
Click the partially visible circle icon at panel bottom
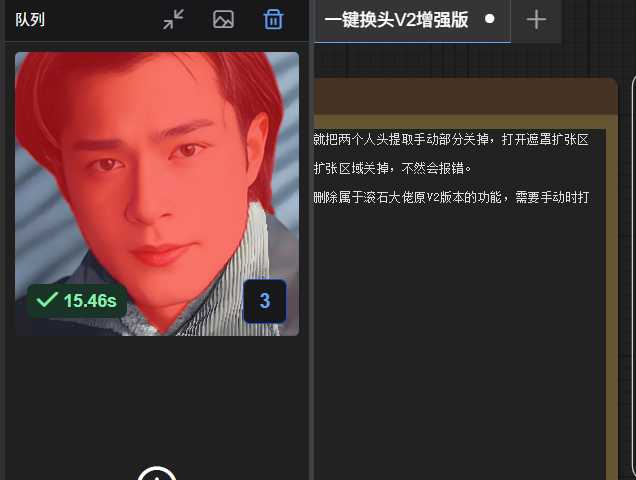click(x=156, y=474)
